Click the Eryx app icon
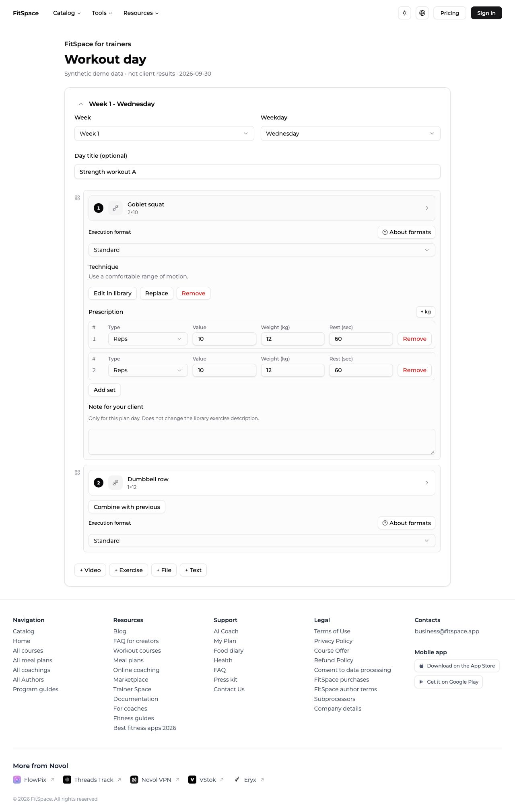Screen dimensions: 515x812 coord(237,779)
